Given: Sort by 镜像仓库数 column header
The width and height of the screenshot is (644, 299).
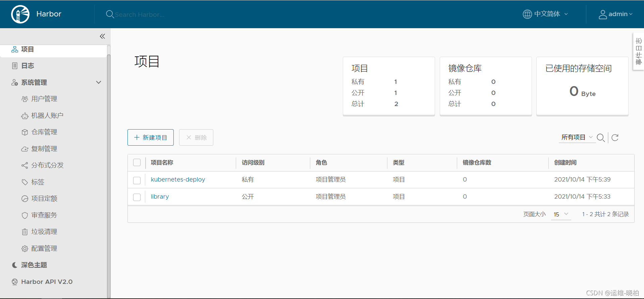Looking at the screenshot, I should (477, 162).
